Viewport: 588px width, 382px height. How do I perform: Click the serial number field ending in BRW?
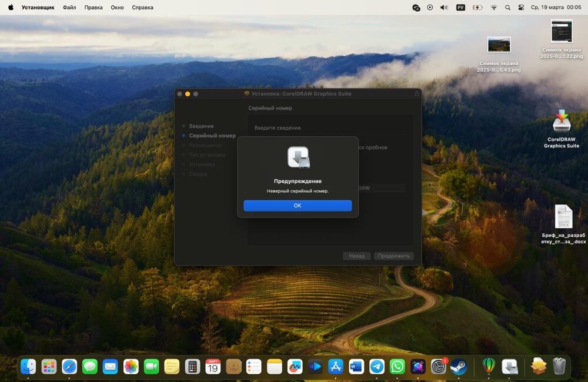382,188
